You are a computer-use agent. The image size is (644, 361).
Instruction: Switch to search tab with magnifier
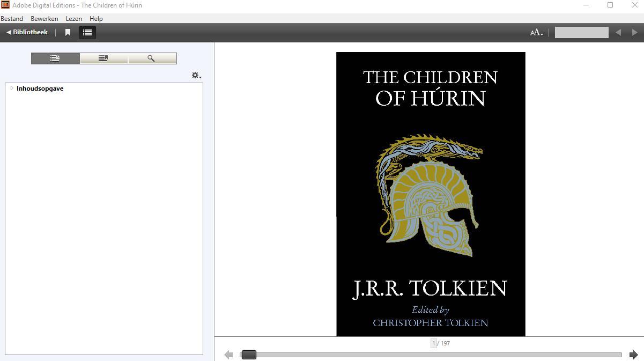(152, 58)
